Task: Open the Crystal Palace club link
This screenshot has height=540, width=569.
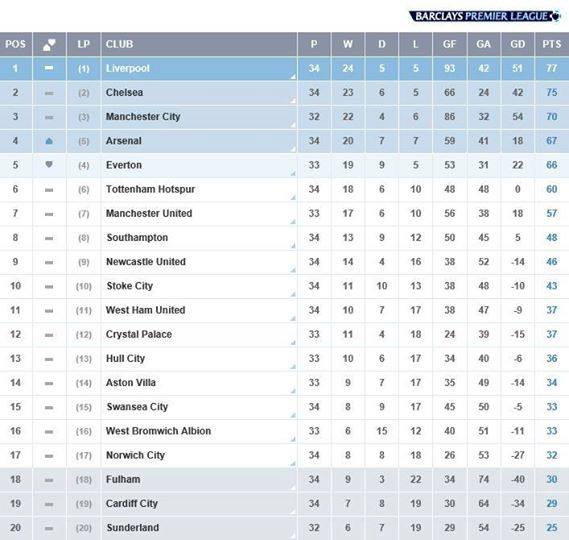Action: [x=139, y=334]
